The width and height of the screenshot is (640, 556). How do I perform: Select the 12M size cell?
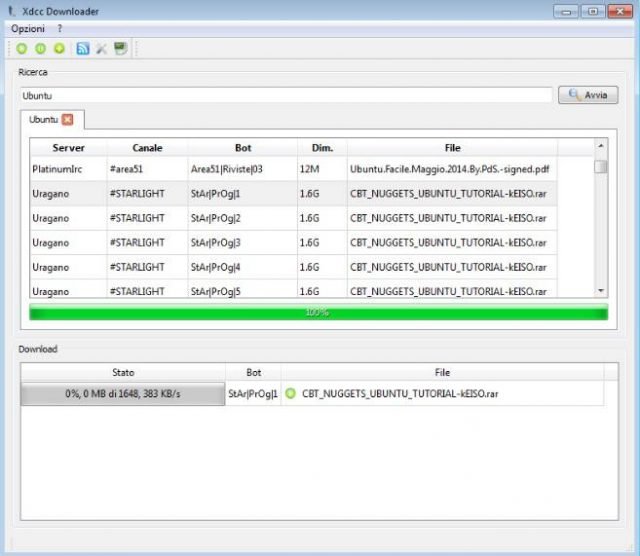[322, 169]
